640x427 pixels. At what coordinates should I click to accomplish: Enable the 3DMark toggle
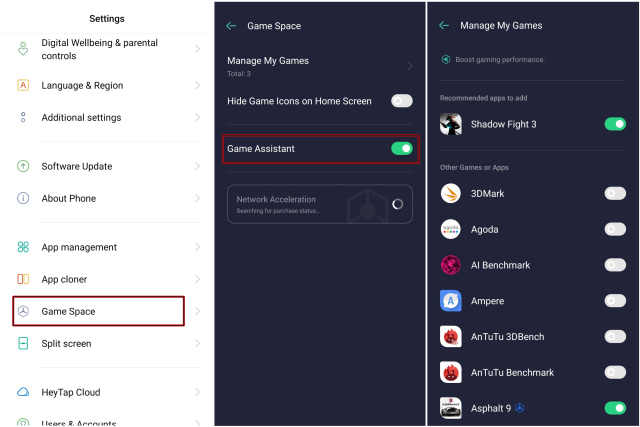pos(615,193)
